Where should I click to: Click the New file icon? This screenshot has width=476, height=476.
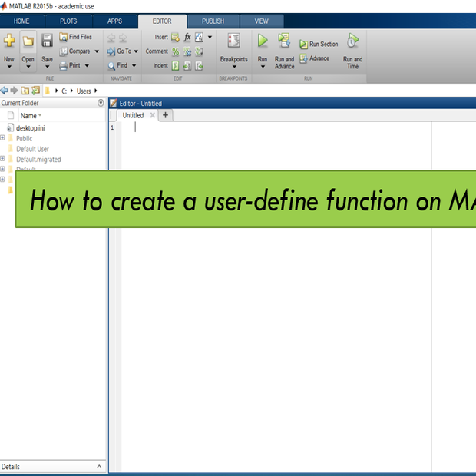(x=9, y=41)
